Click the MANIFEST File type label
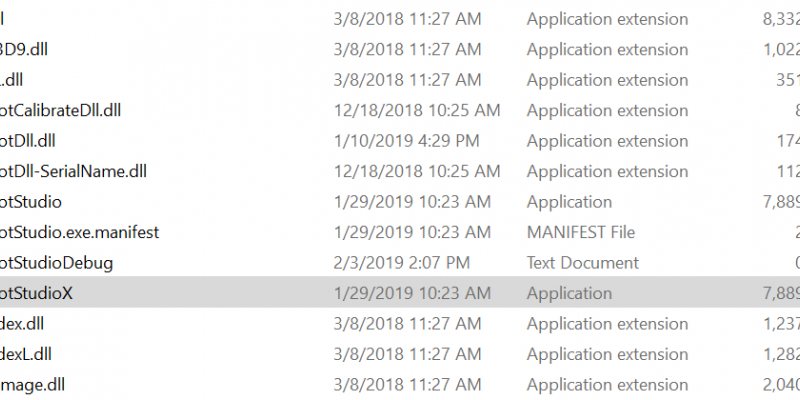Viewport: 800px width, 400px height. [581, 233]
